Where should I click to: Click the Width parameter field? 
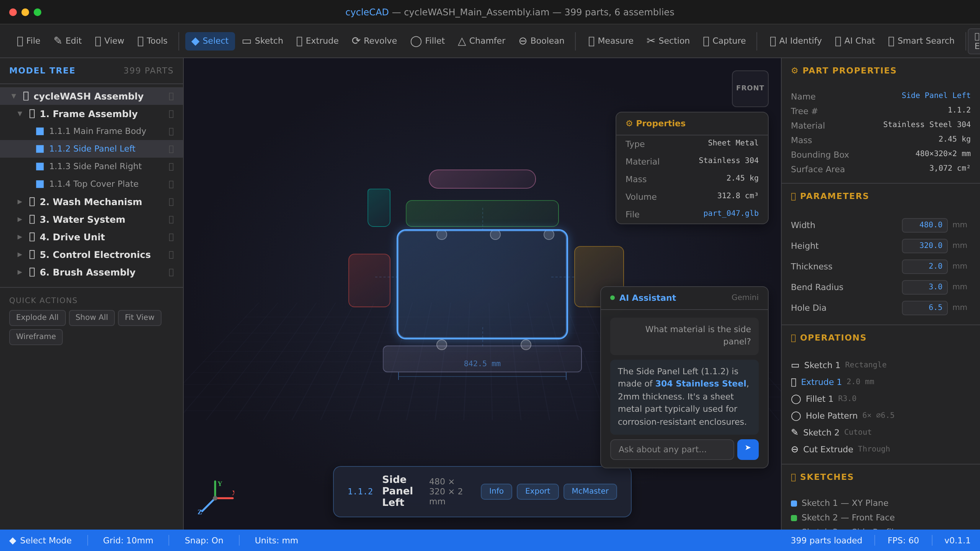coord(924,225)
